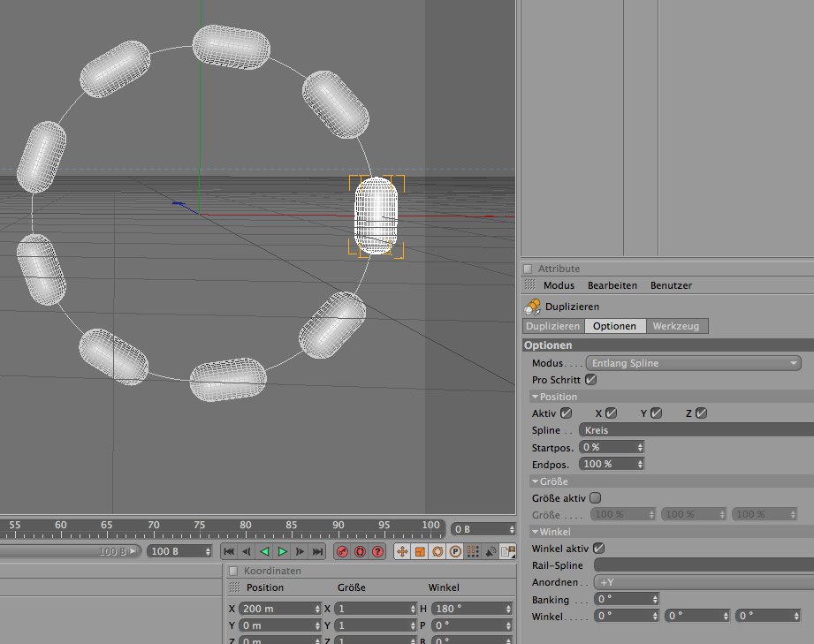Enable Größe aktiv checkbox
The width and height of the screenshot is (814, 644).
[x=596, y=497]
